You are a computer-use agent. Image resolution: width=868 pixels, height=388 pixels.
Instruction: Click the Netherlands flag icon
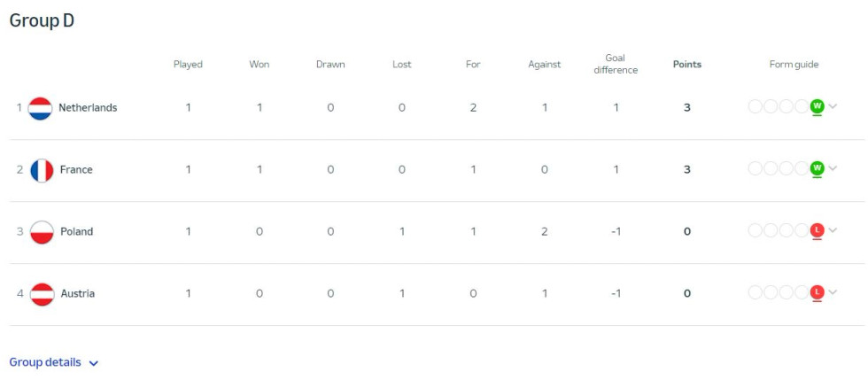40,108
